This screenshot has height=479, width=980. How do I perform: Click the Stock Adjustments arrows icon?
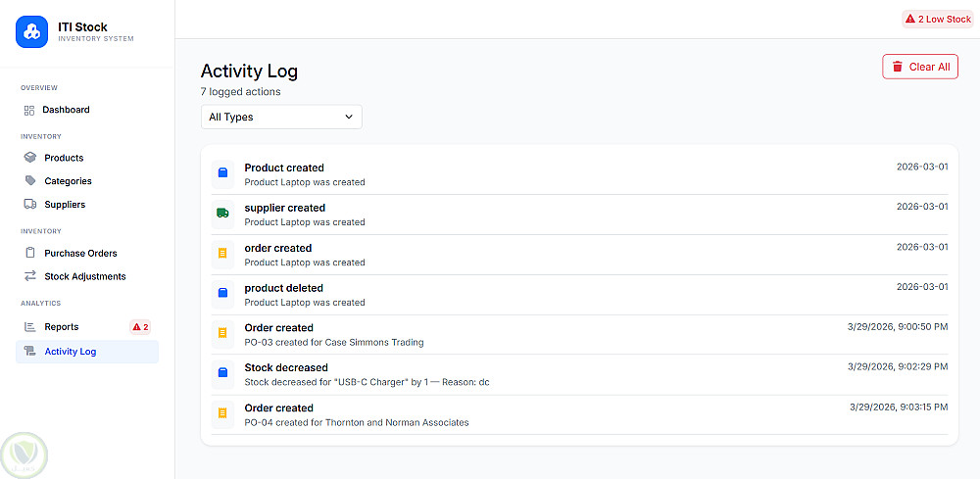[x=29, y=276]
